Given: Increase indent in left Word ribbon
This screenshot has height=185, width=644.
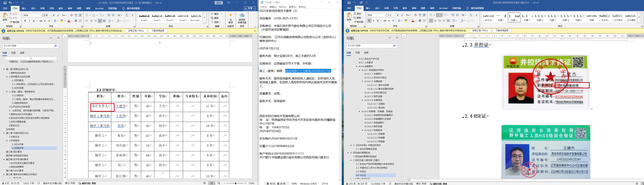Looking at the screenshot, I should (113, 15).
